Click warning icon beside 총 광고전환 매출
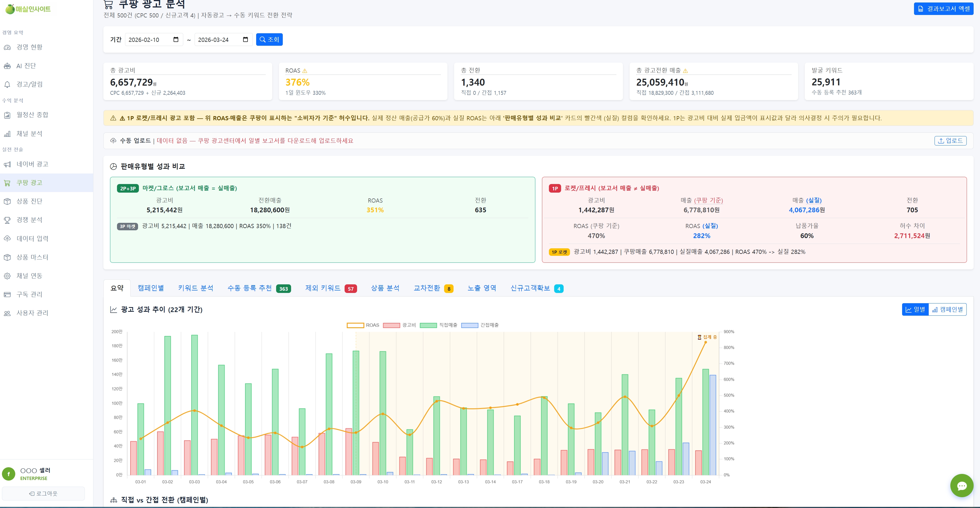 pyautogui.click(x=686, y=71)
